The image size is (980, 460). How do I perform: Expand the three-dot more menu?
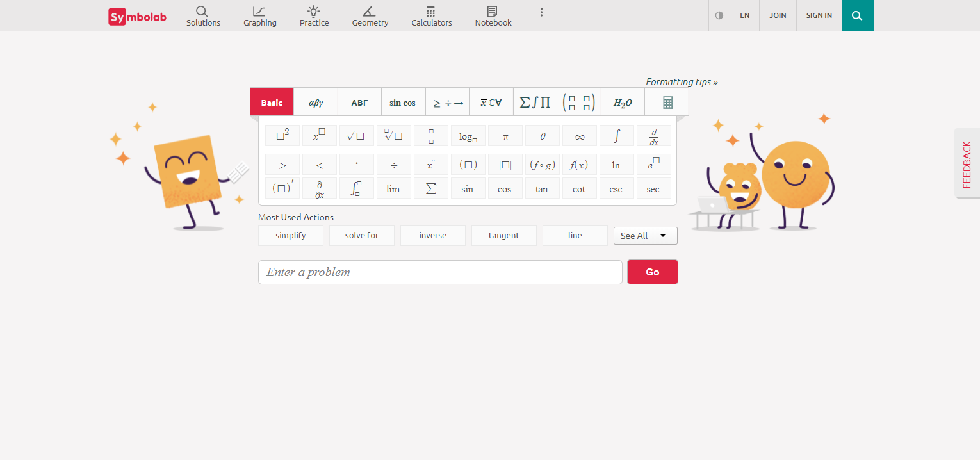point(541,12)
